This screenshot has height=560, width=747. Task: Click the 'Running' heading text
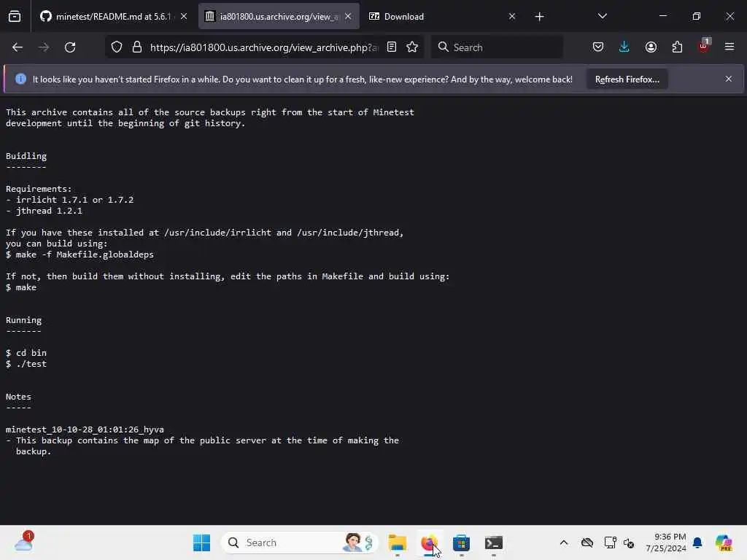click(x=24, y=321)
